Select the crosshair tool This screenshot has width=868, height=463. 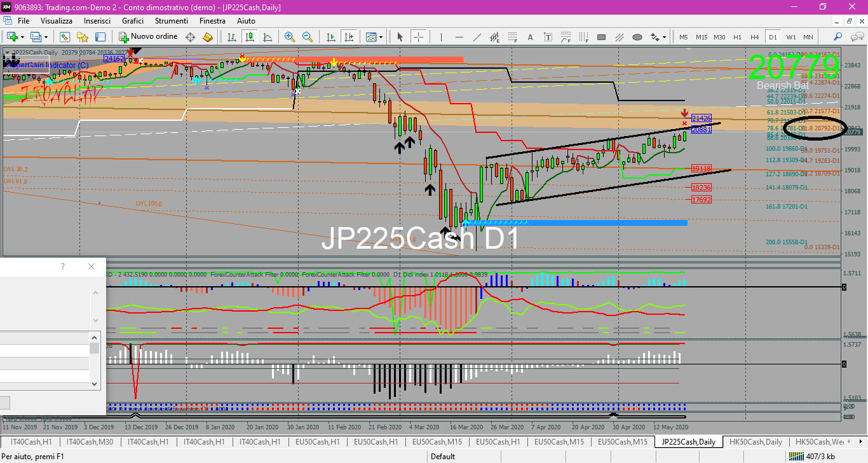click(x=418, y=37)
